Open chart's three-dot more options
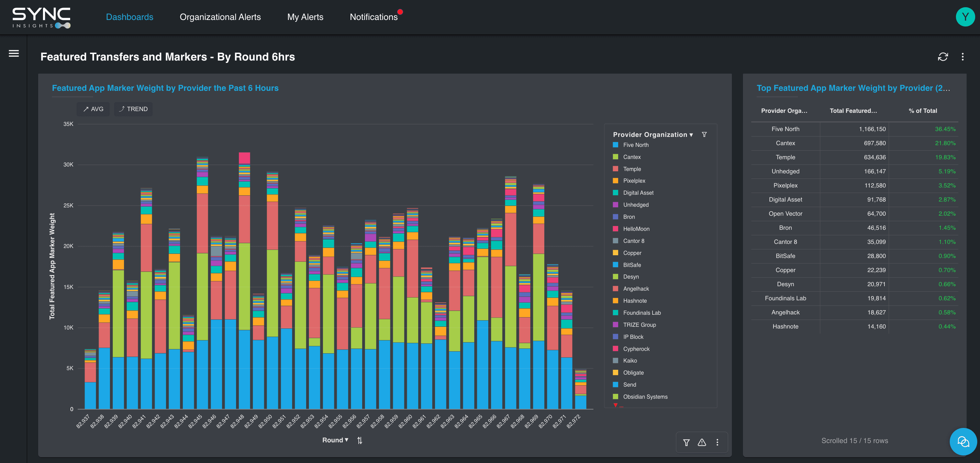The height and width of the screenshot is (463, 980). tap(717, 442)
